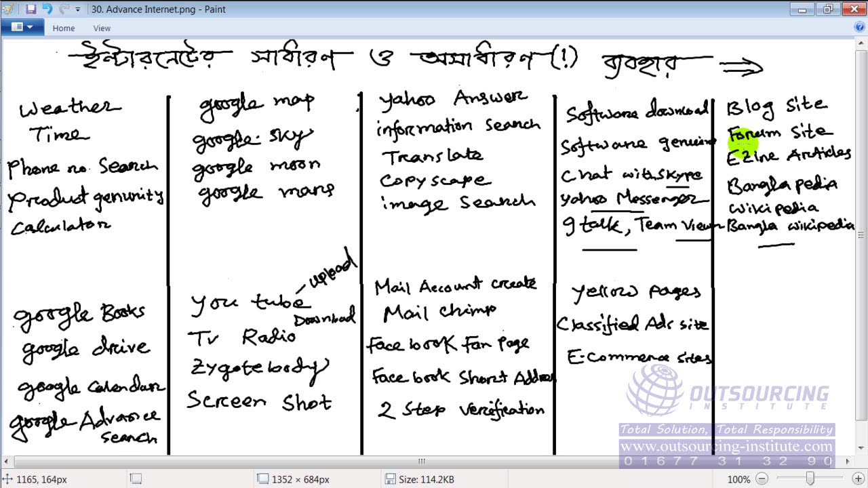This screenshot has height=488, width=868.
Task: Click handwritten 'Weather' on the canvas
Action: pos(70,108)
